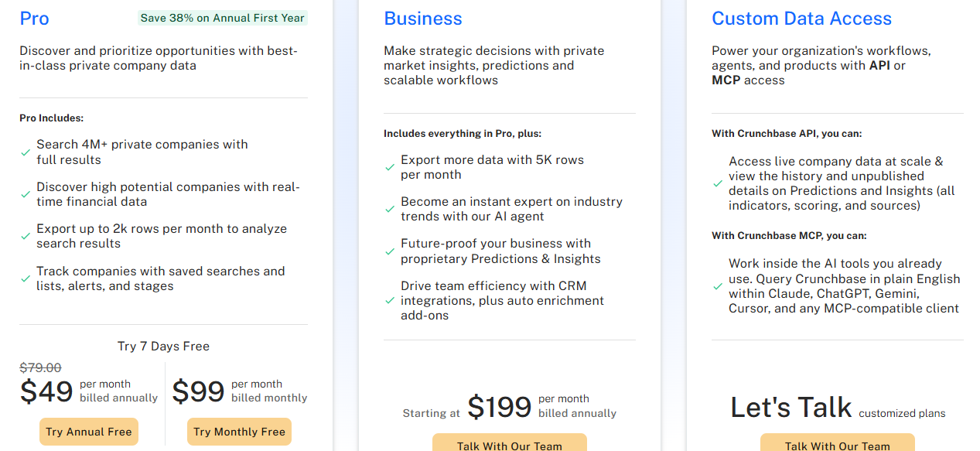
Task: Select Talk With Our Team under Custom Data Access
Action: click(838, 442)
